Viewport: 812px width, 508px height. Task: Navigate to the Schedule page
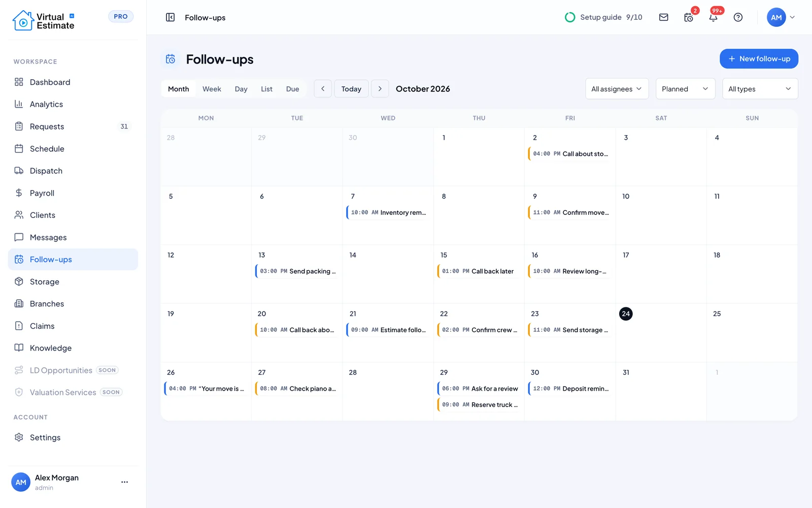pos(73,149)
